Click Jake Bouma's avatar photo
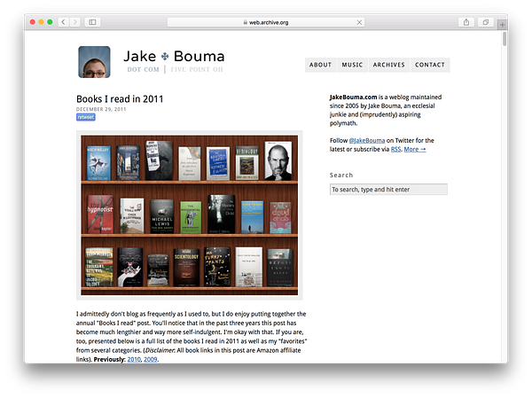This screenshot has height=398, width=532. point(94,62)
